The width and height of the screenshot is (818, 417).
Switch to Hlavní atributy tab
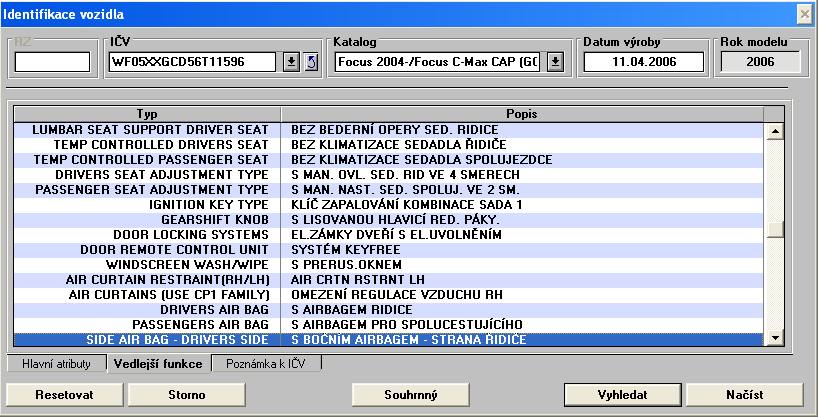tap(58, 362)
